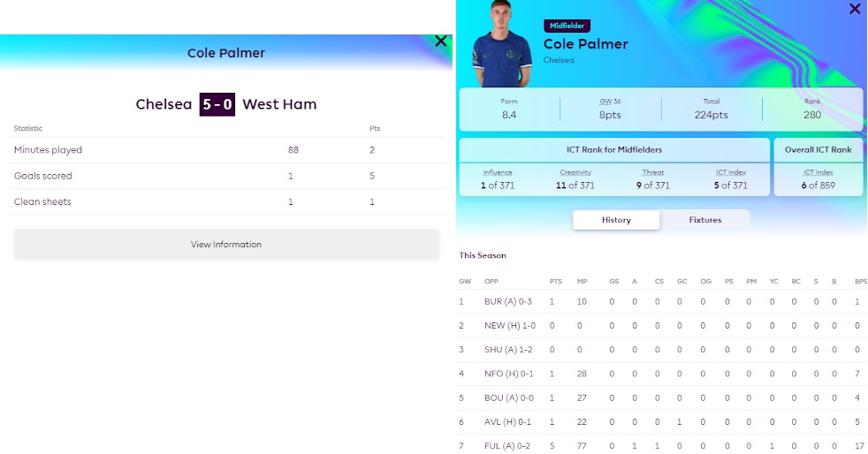The width and height of the screenshot is (868, 454).
Task: Click the Midfielder position badge
Action: coord(567,26)
